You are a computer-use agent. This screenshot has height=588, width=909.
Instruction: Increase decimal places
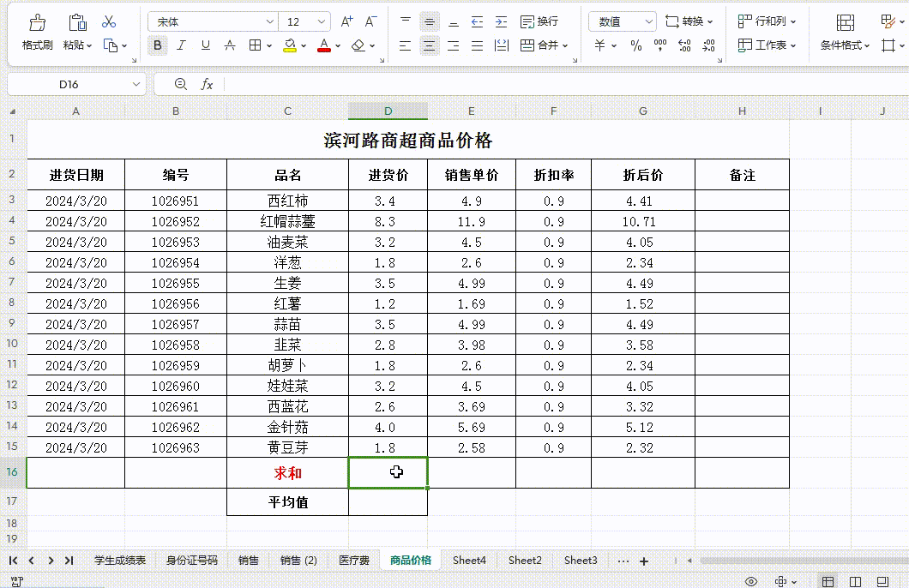[684, 45]
